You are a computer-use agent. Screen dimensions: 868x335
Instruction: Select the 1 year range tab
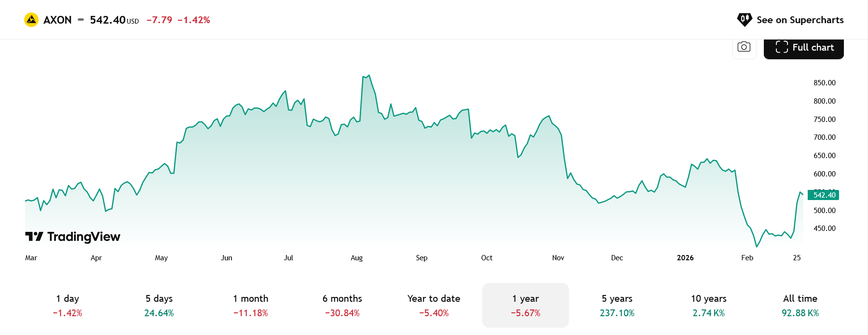tap(526, 305)
